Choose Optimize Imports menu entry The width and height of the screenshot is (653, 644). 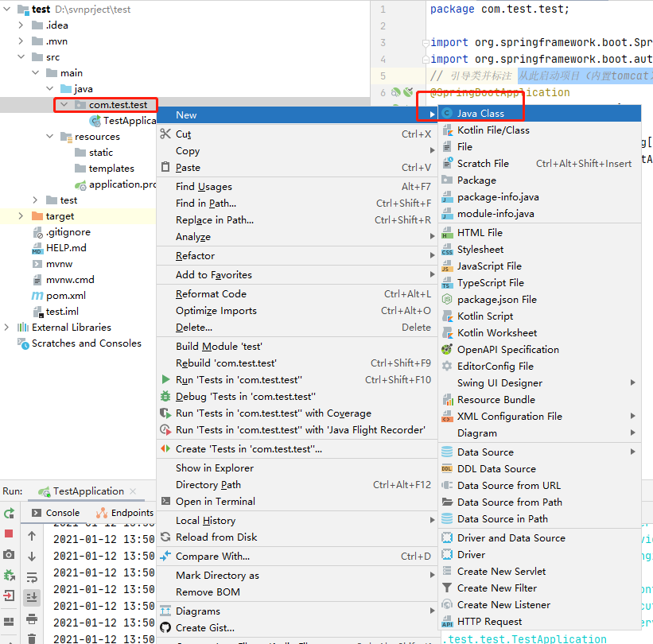(297, 311)
